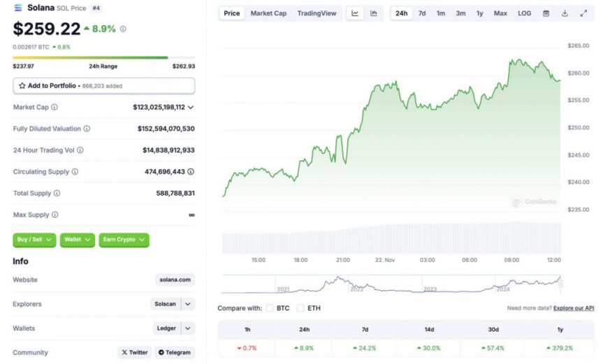The height and width of the screenshot is (364, 601).
Task: Open the Buy / Sell dropdown
Action: pos(34,240)
